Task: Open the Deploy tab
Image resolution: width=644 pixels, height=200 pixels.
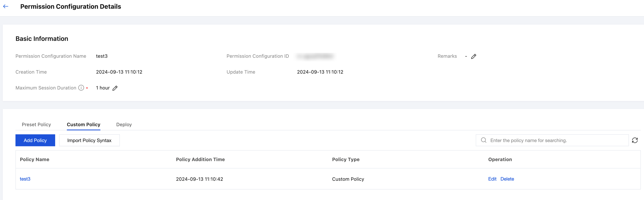Action: [124, 124]
